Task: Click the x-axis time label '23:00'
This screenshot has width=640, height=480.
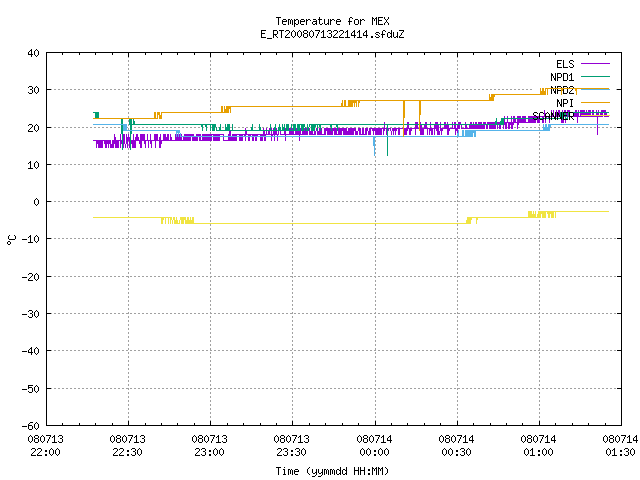Action: click(209, 452)
